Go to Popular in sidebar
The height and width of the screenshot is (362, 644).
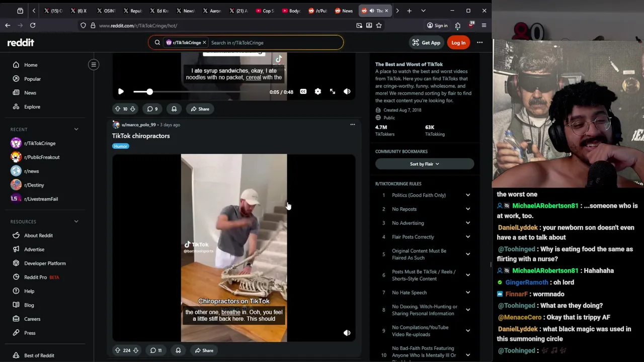[x=33, y=79]
